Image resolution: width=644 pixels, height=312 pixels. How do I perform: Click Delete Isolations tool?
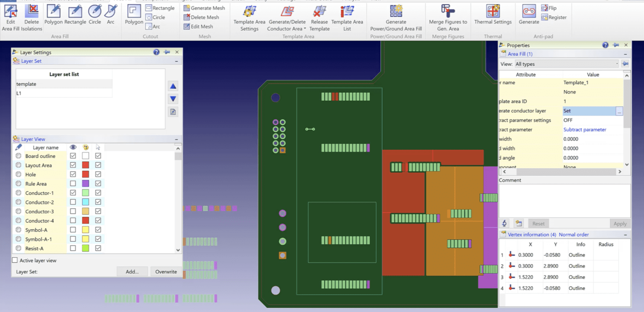tap(32, 18)
